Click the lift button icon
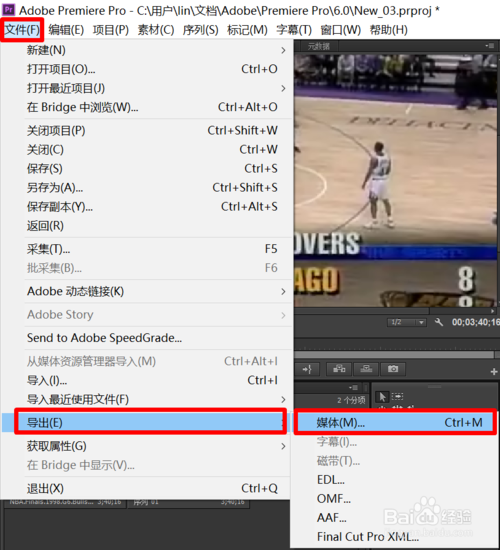The height and width of the screenshot is (550, 500). pos(339,369)
